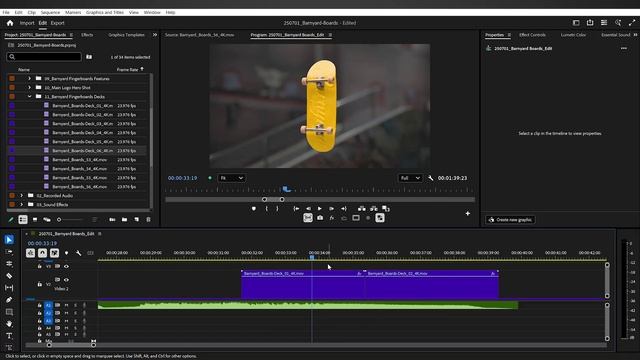Image resolution: width=640 pixels, height=360 pixels.
Task: Click Go to Out point button
Action: (344, 209)
